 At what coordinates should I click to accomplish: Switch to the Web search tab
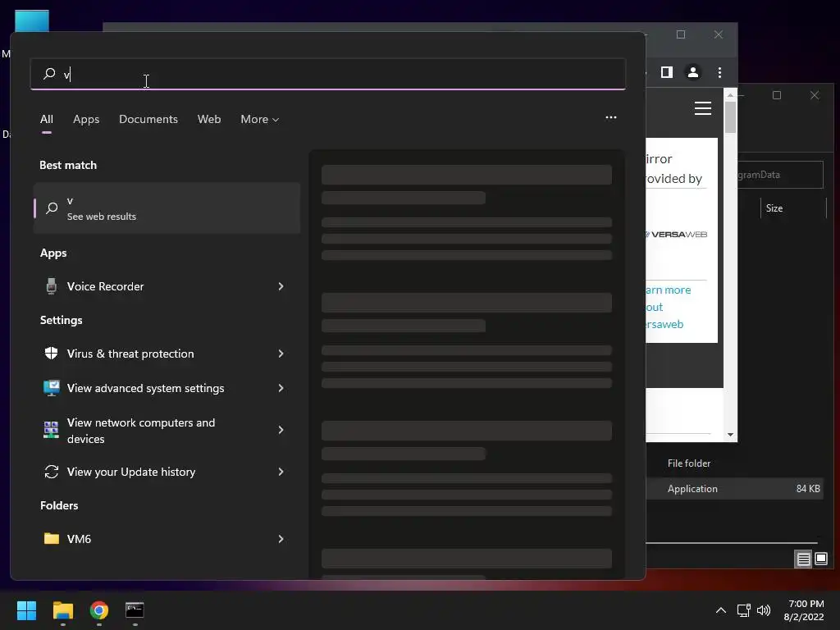[x=209, y=119]
